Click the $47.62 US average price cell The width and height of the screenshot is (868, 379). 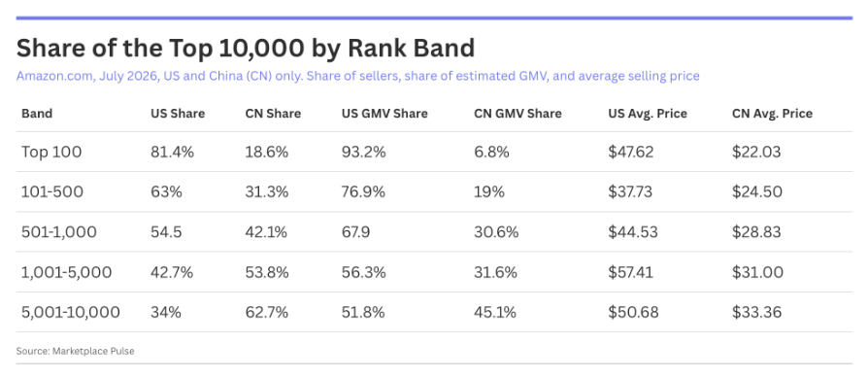click(x=630, y=152)
